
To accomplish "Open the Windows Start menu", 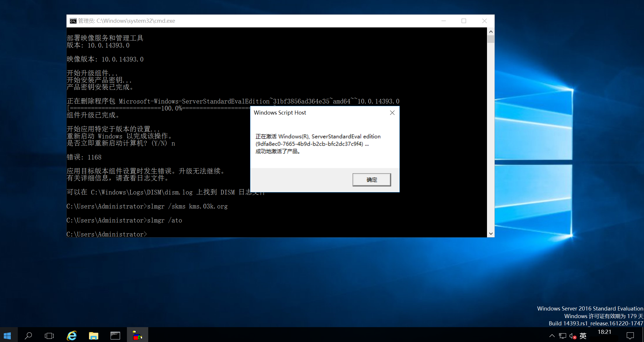I will click(x=8, y=336).
